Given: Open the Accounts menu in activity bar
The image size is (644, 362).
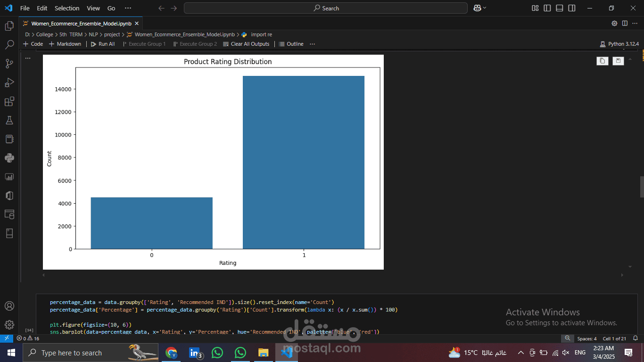Looking at the screenshot, I should (x=9, y=306).
